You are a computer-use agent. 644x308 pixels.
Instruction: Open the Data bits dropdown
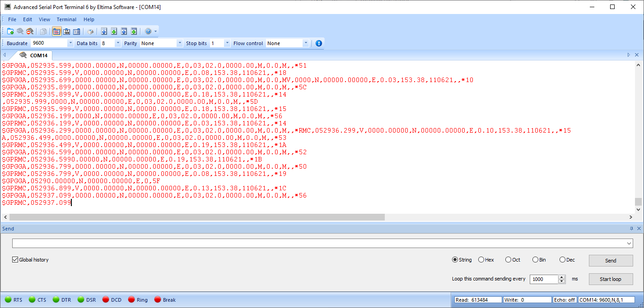[x=118, y=43]
